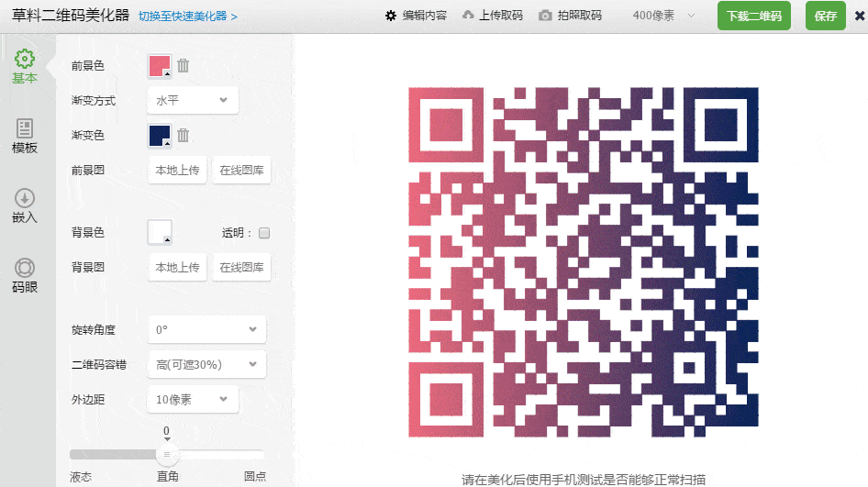Open the 旋转角度 dropdown showing 0°
Screen dimensions: 868x487
tap(206, 330)
